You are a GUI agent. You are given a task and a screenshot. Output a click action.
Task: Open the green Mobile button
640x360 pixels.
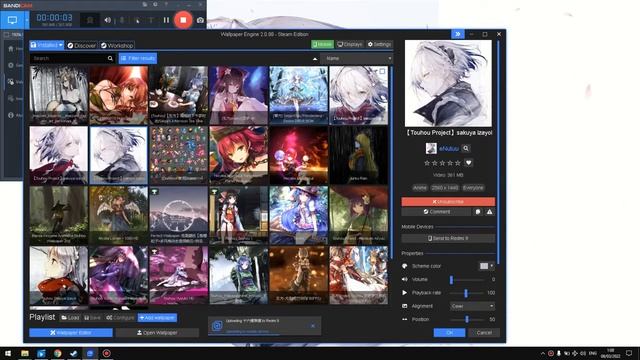(322, 44)
